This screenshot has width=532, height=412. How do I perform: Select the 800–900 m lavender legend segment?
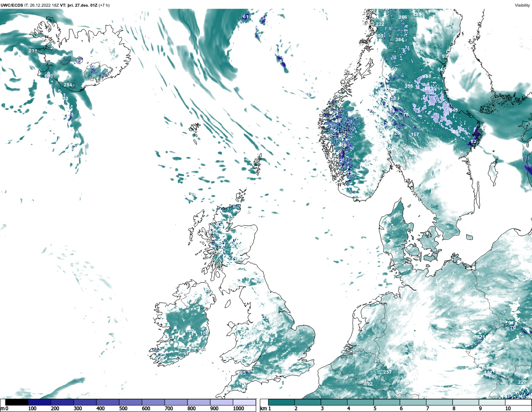pos(199,402)
